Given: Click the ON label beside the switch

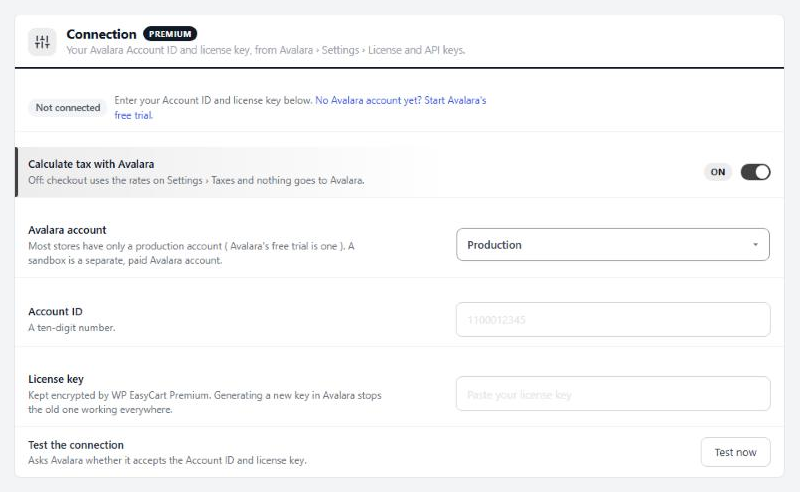Looking at the screenshot, I should pos(717,172).
